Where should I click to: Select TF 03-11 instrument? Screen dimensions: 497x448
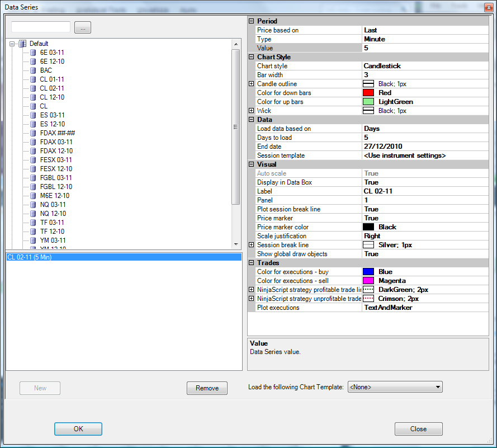(x=53, y=223)
